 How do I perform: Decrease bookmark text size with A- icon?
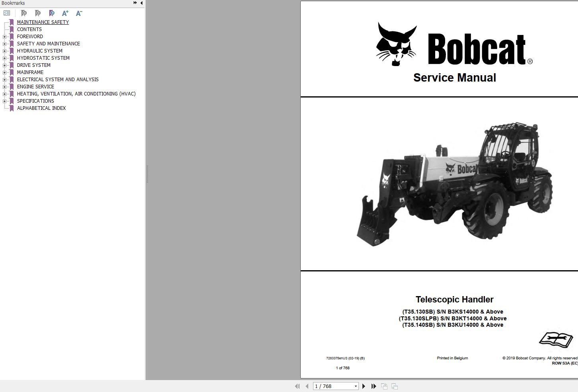coord(78,13)
